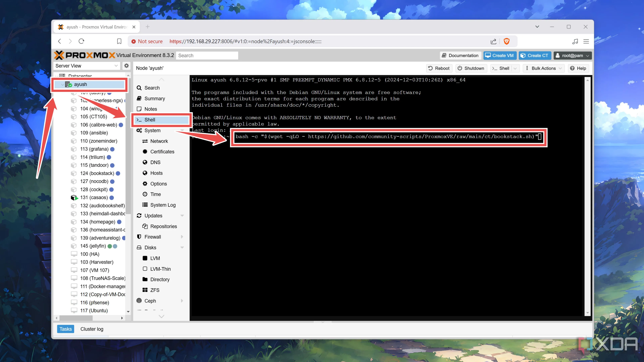Click Create CT

click(x=535, y=55)
